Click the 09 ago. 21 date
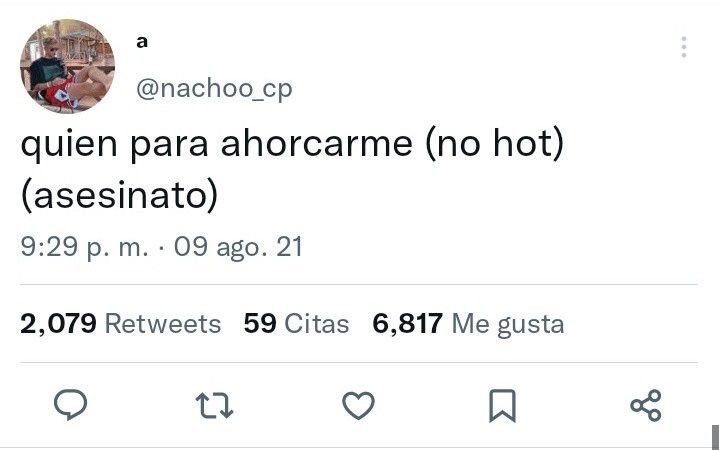719x450 pixels. point(238,247)
